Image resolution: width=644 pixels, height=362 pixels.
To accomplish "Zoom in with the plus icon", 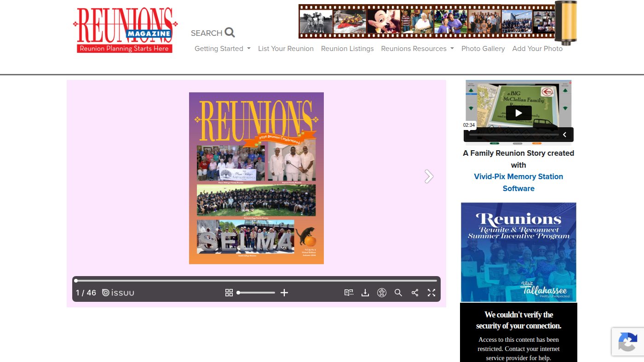I will click(x=284, y=293).
